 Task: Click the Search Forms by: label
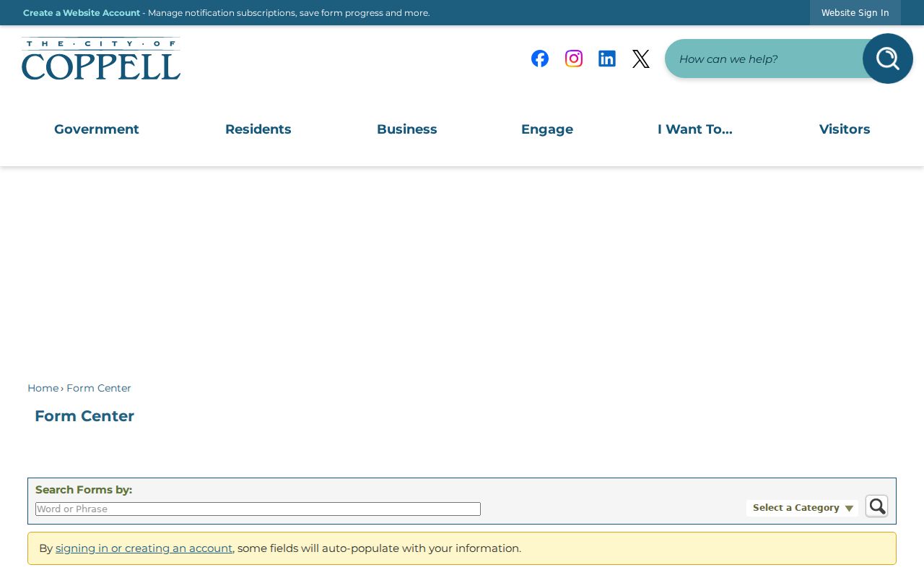[84, 490]
